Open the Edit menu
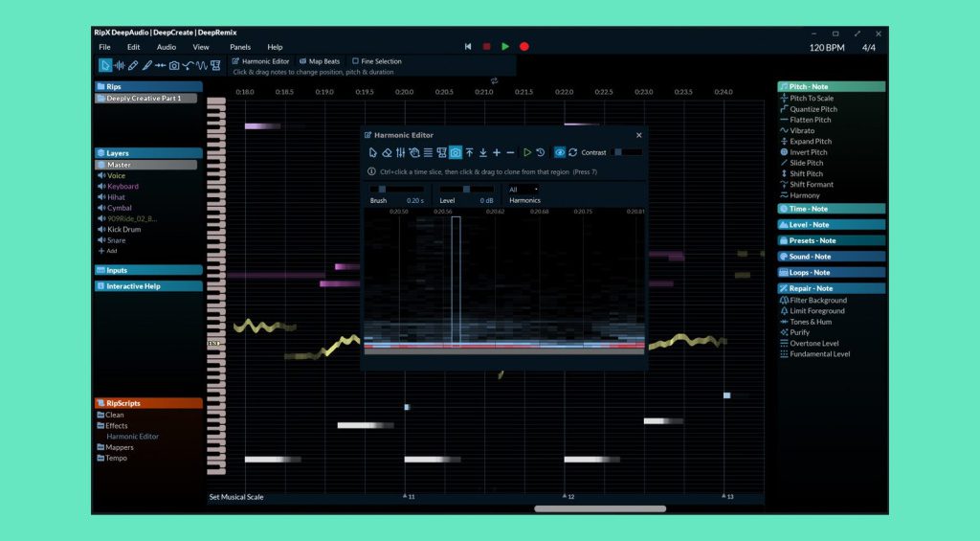The width and height of the screenshot is (980, 541). click(134, 47)
